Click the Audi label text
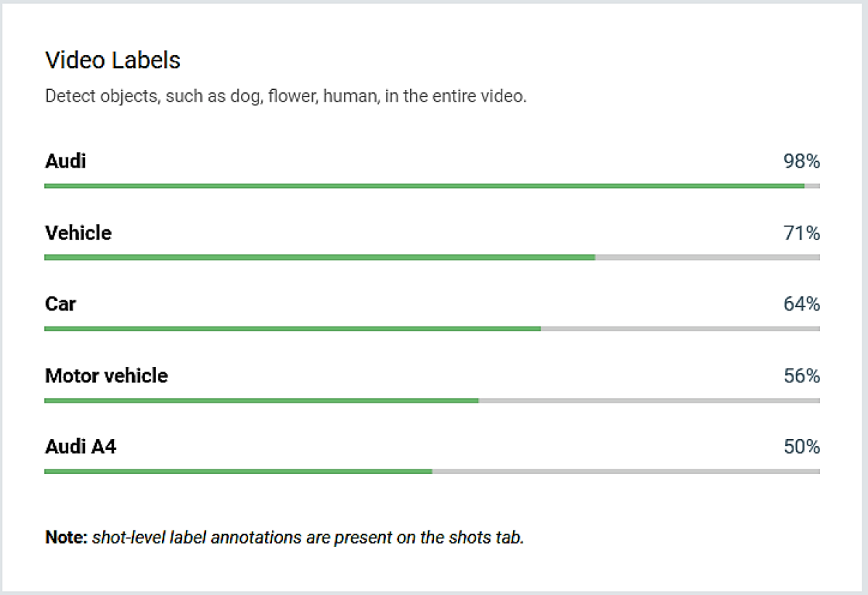 pos(65,161)
